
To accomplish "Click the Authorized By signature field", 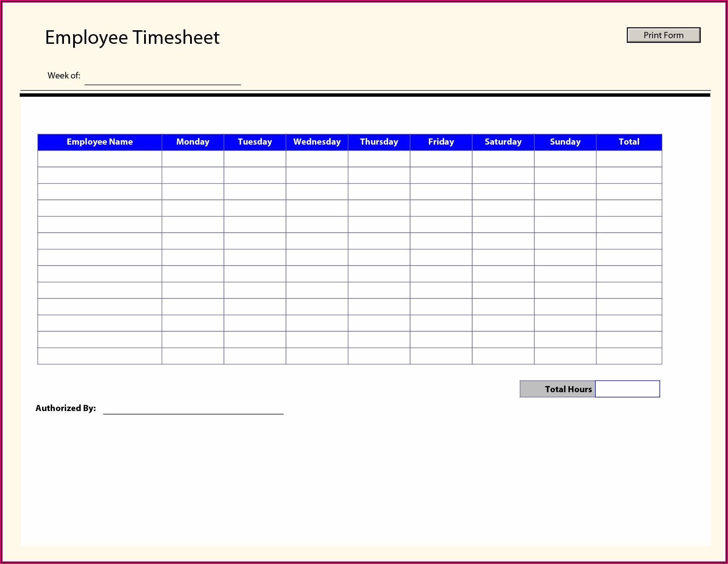I will (x=193, y=408).
